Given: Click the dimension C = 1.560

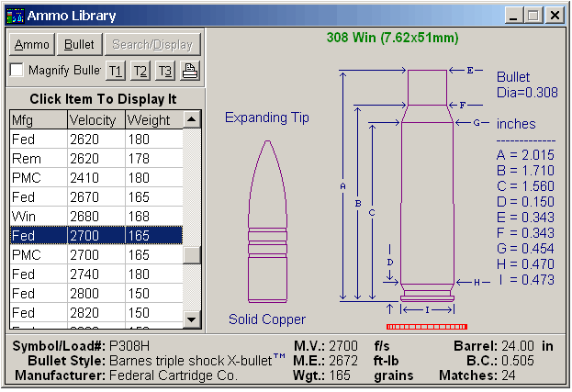Looking at the screenshot, I should [x=525, y=186].
